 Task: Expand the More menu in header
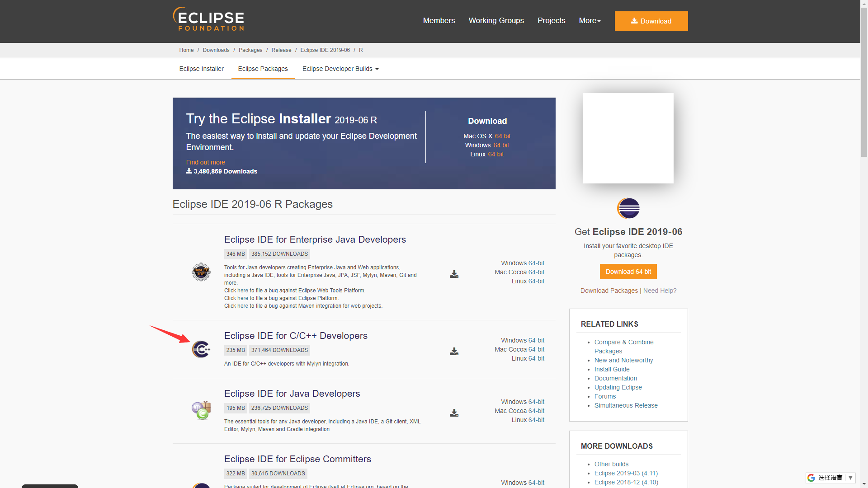(590, 21)
